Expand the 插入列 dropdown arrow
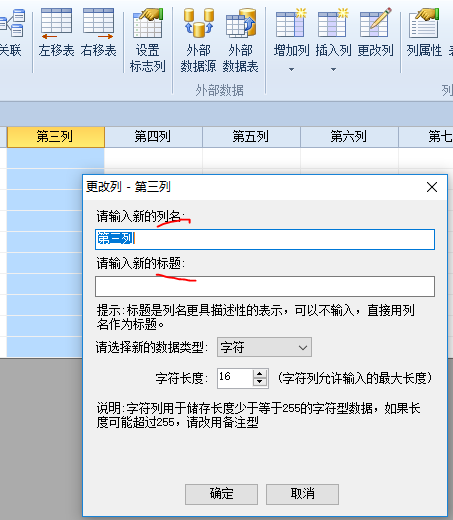453x520 pixels. (x=333, y=69)
